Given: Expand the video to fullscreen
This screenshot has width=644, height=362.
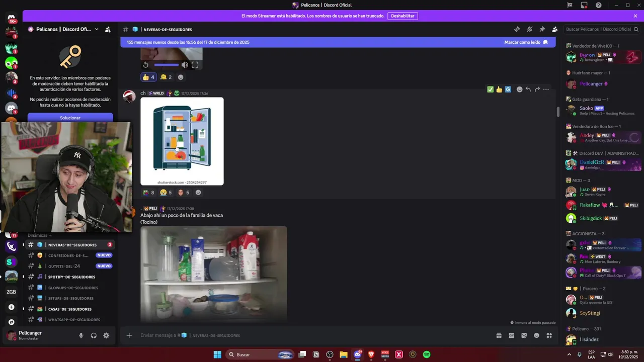Looking at the screenshot, I should click(195, 65).
